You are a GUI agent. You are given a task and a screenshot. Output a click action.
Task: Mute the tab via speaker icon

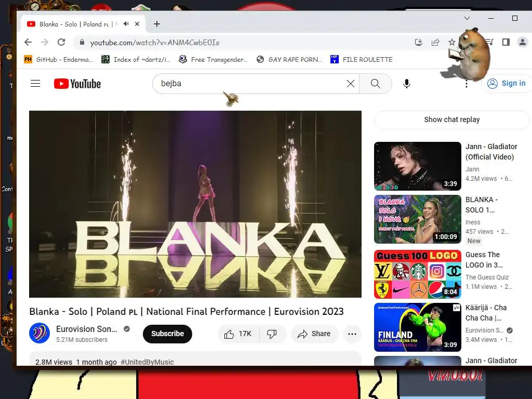point(126,24)
